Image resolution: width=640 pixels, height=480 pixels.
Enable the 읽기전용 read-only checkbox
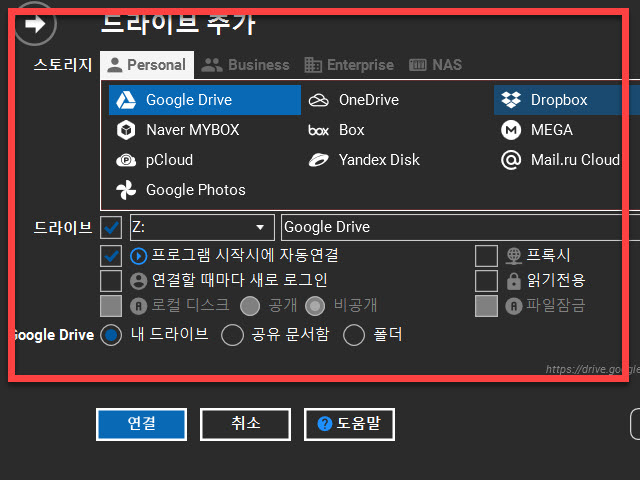click(x=486, y=281)
